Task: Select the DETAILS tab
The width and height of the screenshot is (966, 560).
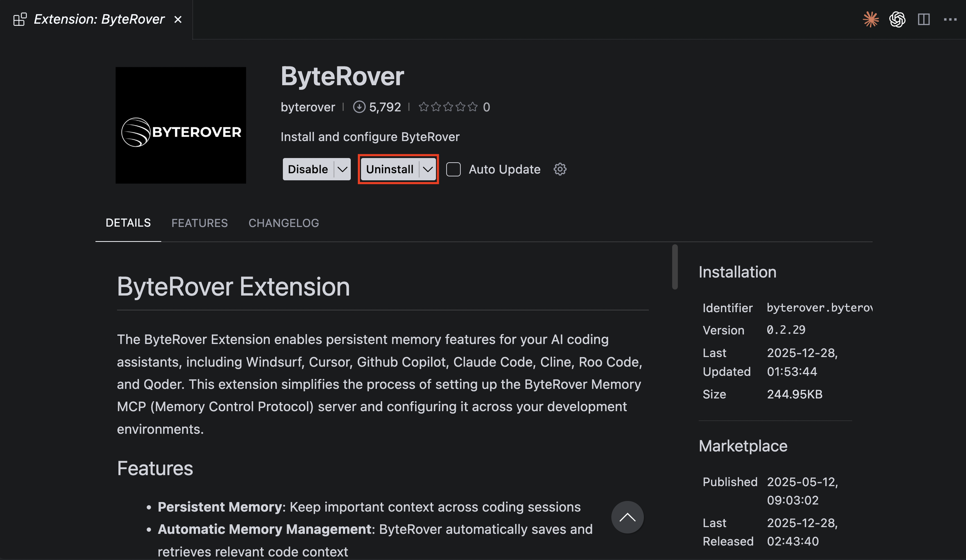Action: [128, 223]
